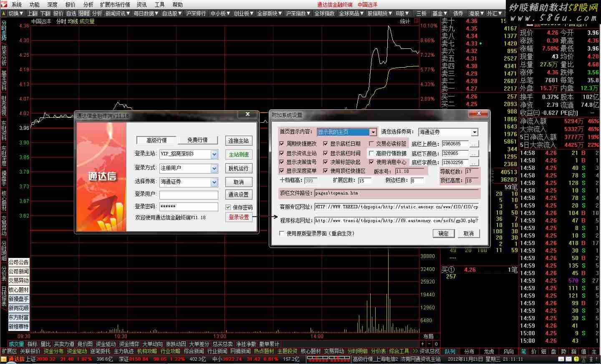Screen dimensions: 601x364
Task: Toggle 显示底栏日期 checkbox
Action: tap(326, 144)
